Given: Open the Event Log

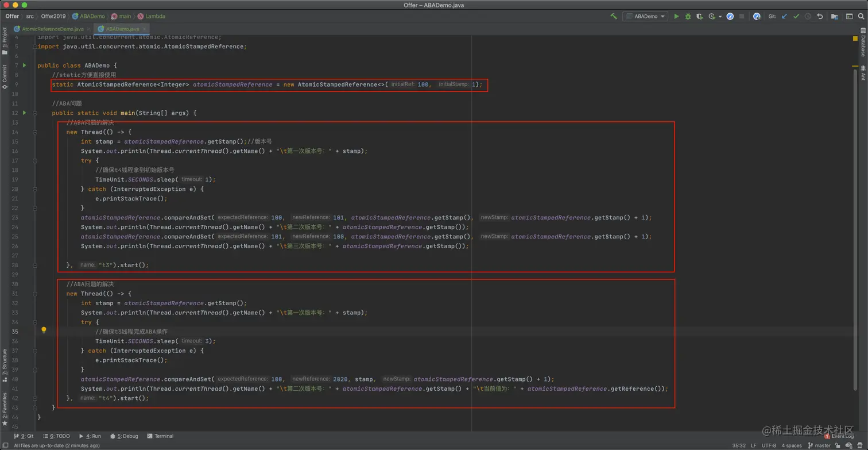Looking at the screenshot, I should (839, 436).
